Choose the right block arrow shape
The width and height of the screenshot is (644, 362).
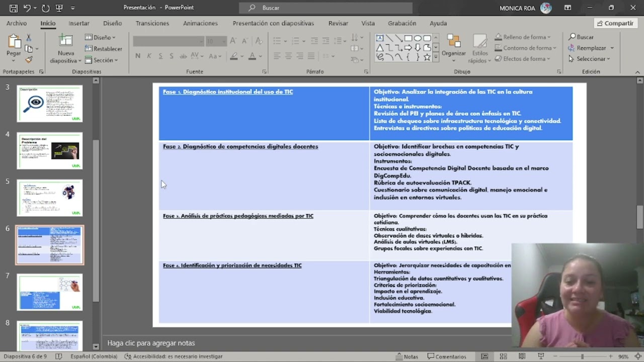click(409, 48)
